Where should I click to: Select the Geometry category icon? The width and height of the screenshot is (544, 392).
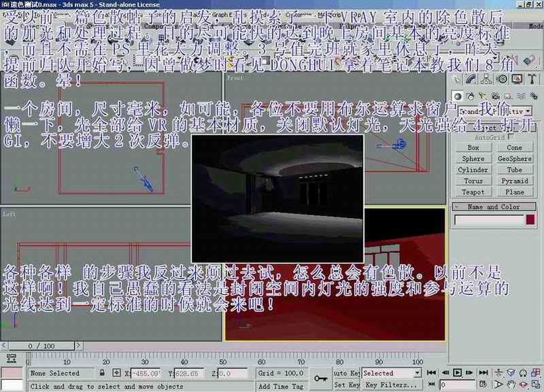(458, 96)
